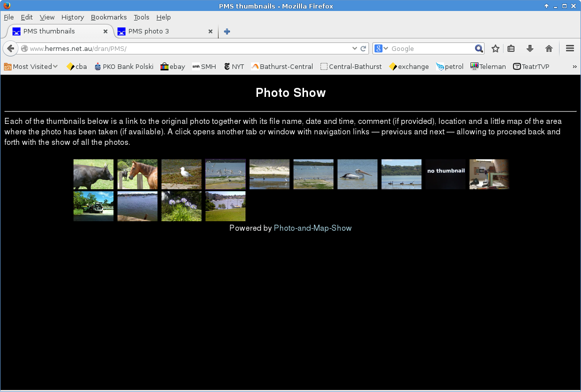Screen dimensions: 581x392
Task: Open the flying birds flock thumbnail
Action: pos(225,174)
